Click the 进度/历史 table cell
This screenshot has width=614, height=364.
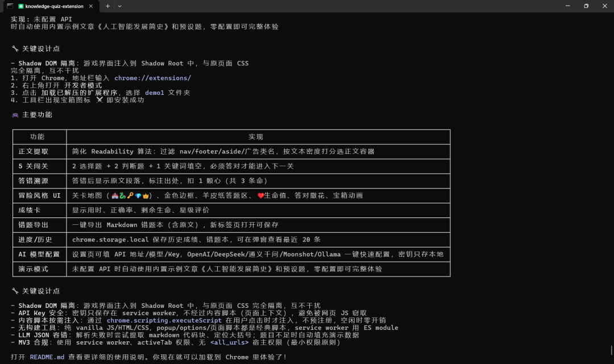coord(40,240)
